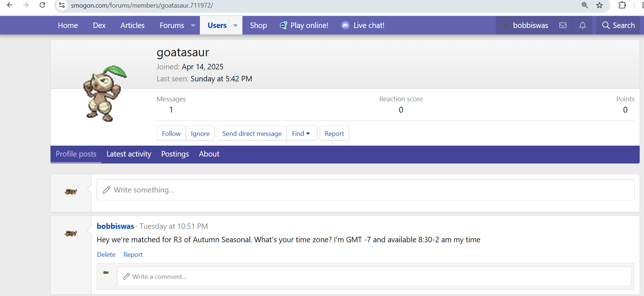Open the Find dropdown menu
This screenshot has height=296, width=644.
point(301,134)
